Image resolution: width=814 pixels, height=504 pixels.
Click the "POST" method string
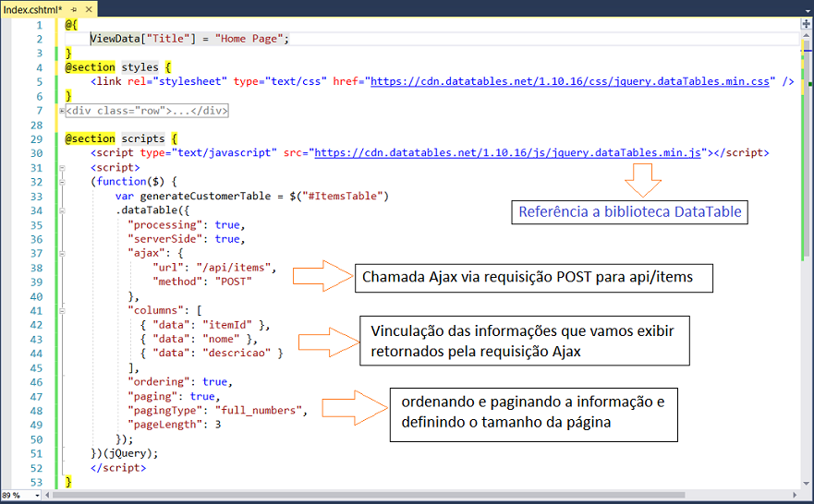tap(234, 282)
